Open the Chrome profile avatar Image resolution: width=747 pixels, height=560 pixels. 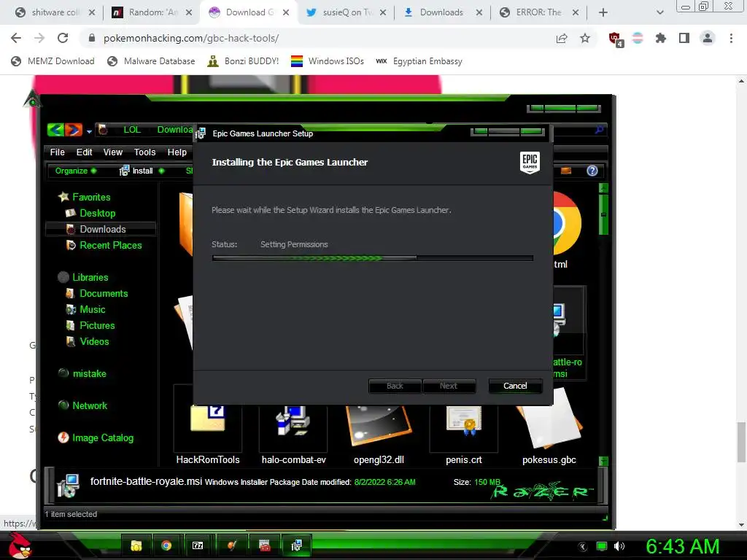coord(708,38)
